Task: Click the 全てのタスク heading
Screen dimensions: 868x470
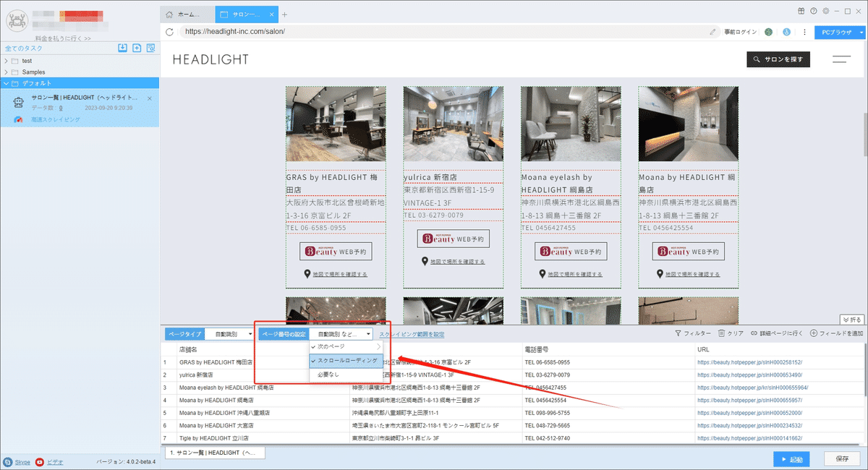Action: 23,48
